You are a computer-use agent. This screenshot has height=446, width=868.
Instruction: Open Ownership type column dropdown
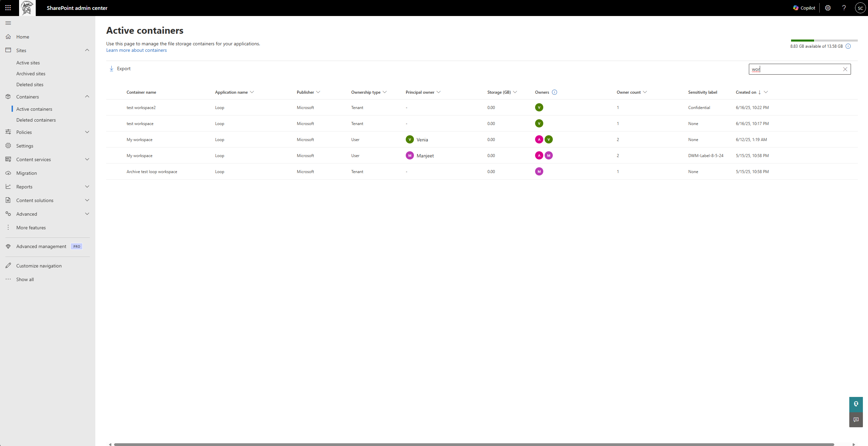point(385,92)
